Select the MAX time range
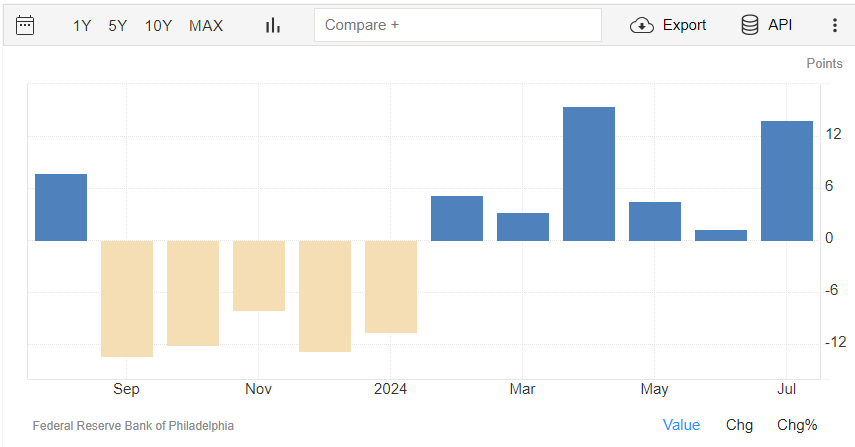The height and width of the screenshot is (447, 855). point(206,26)
